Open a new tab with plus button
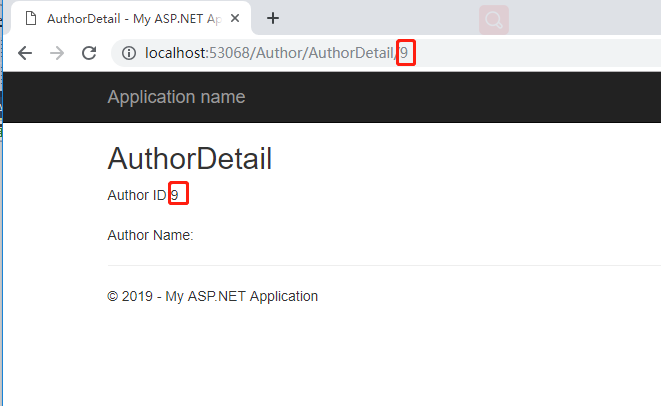Image resolution: width=661 pixels, height=406 pixels. click(272, 18)
